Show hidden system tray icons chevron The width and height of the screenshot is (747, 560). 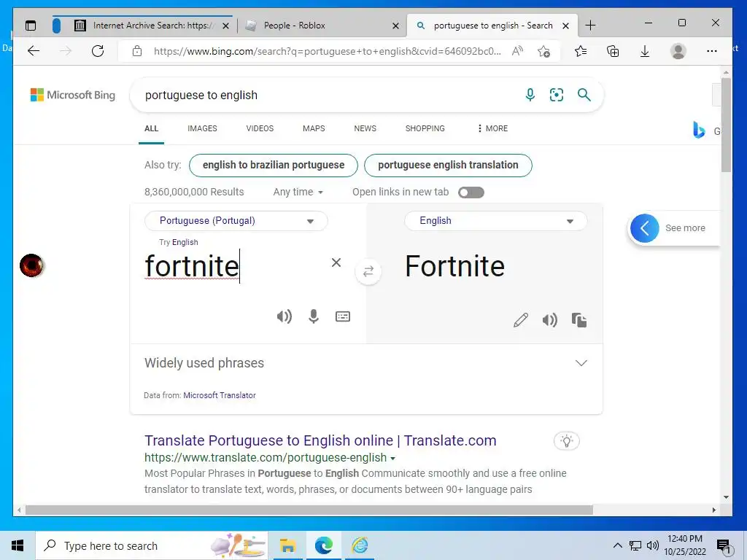pos(617,545)
